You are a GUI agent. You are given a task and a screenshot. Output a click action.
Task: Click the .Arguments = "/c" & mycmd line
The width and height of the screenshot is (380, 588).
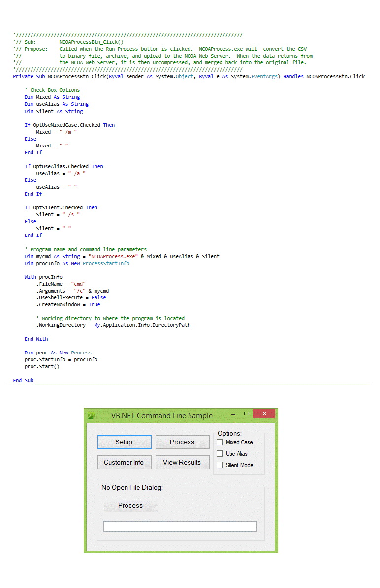[x=73, y=291]
